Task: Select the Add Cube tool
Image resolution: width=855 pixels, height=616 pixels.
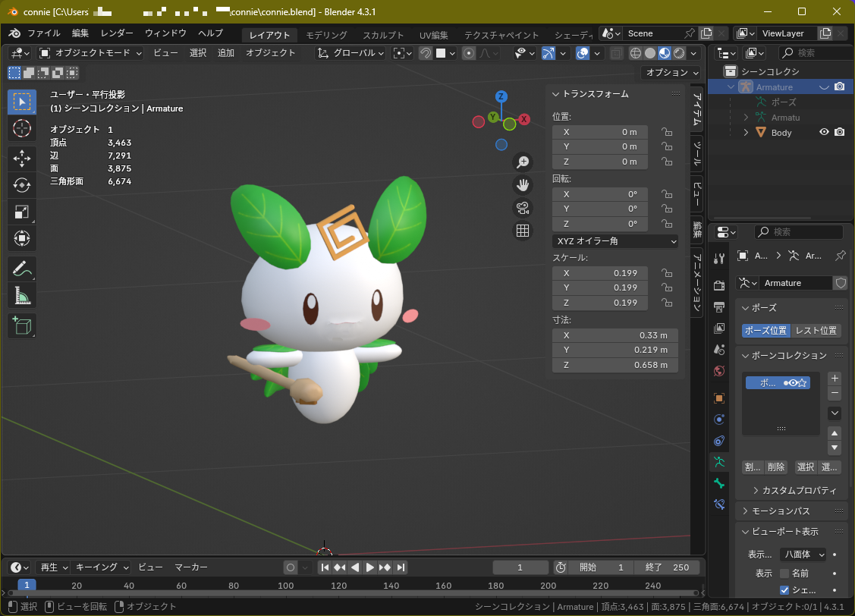Action: (x=22, y=325)
